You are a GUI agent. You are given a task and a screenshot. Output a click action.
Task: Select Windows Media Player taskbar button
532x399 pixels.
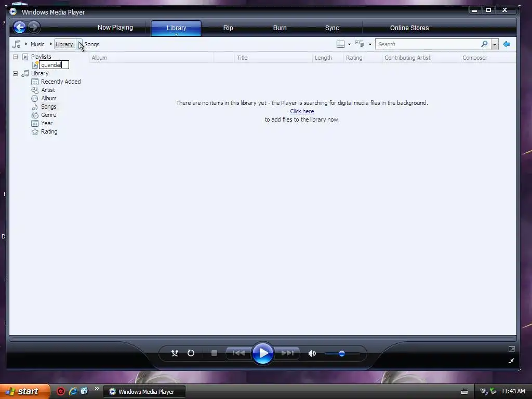(x=144, y=392)
